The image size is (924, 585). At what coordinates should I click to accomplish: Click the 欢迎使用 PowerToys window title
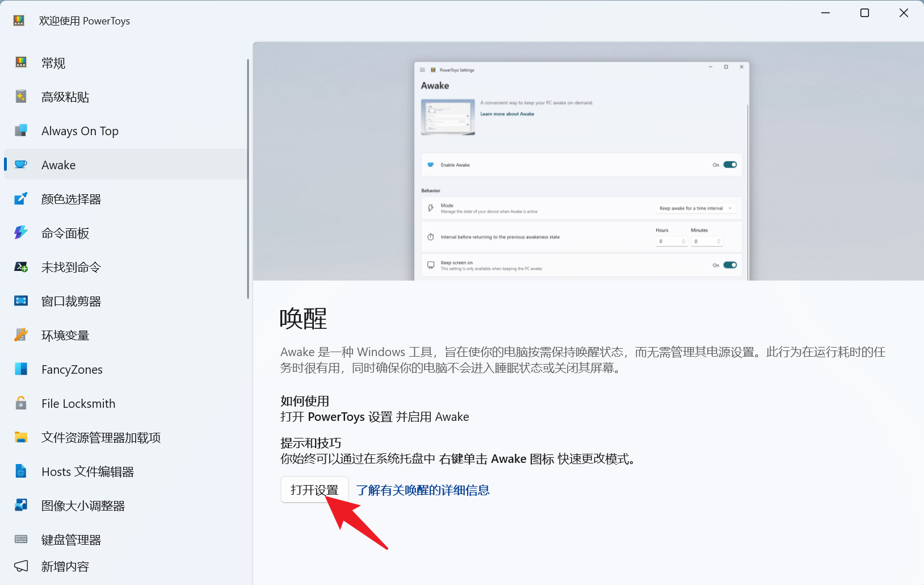[x=85, y=21]
